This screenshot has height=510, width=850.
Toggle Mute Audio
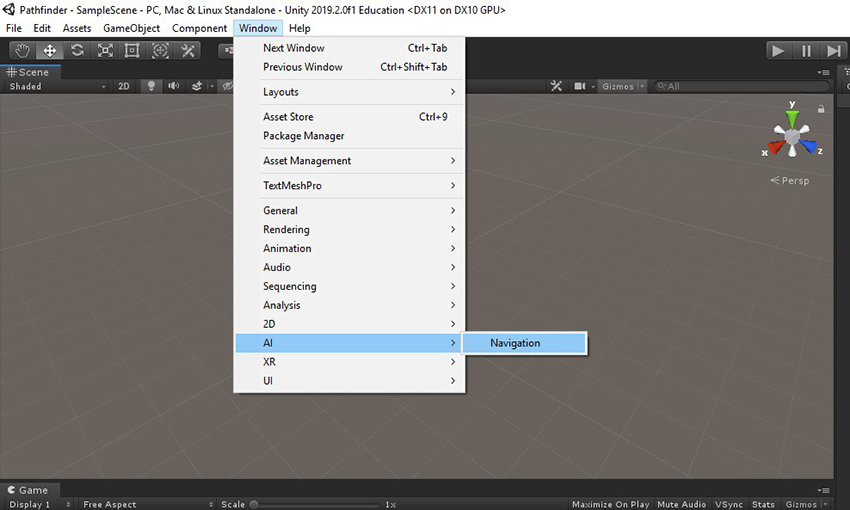[681, 504]
